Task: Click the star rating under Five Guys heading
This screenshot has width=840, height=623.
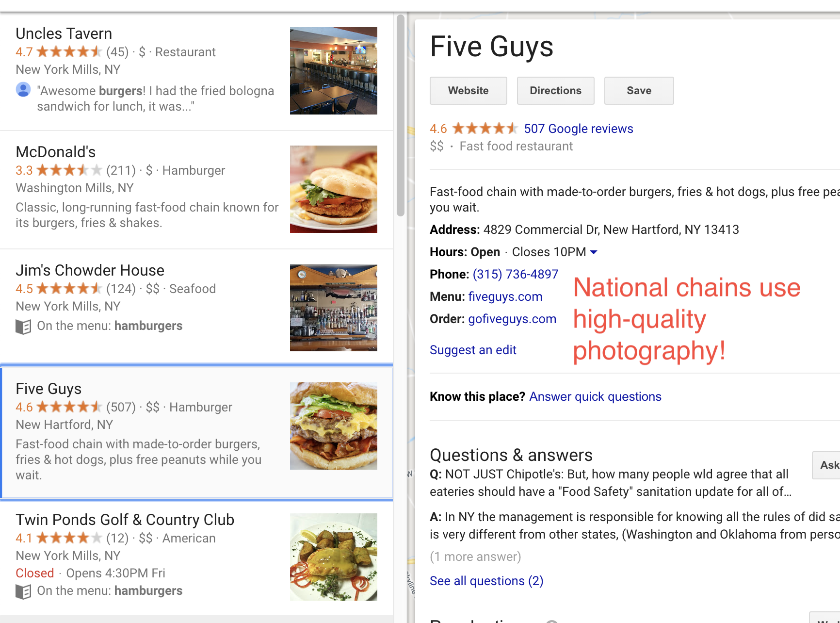Action: pyautogui.click(x=484, y=128)
